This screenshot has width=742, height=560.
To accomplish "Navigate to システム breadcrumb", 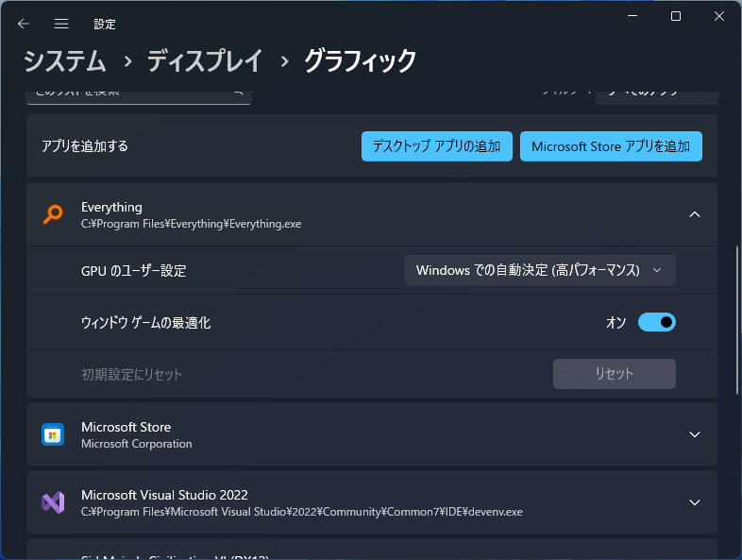I will click(65, 61).
